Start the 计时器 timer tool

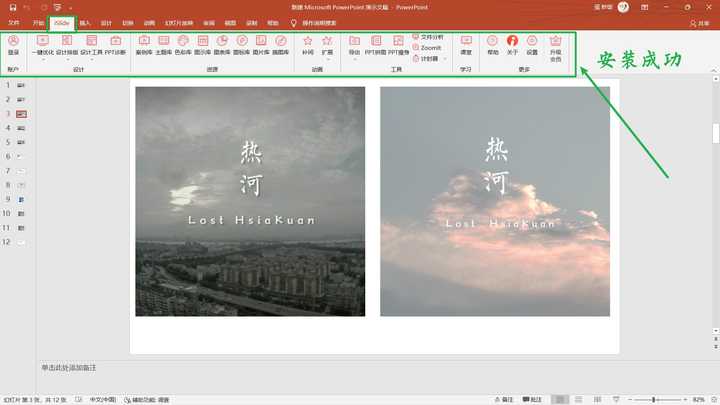coord(426,59)
